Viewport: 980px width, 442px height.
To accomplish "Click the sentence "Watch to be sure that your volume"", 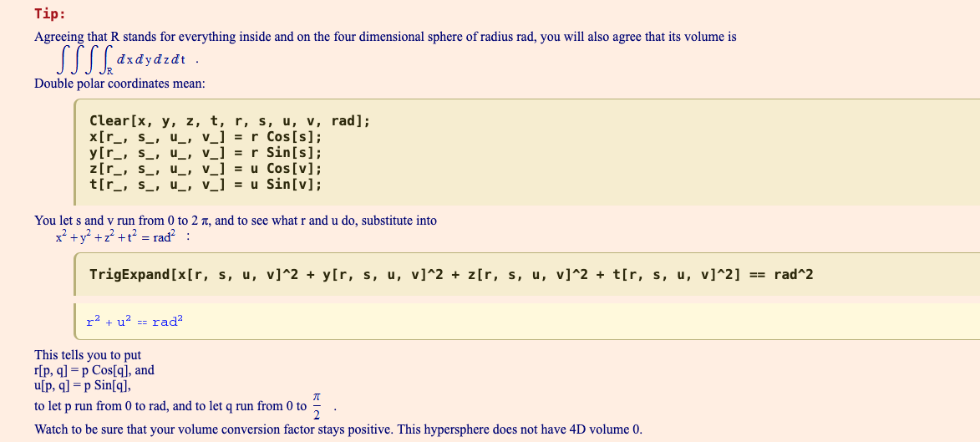I will point(338,429).
